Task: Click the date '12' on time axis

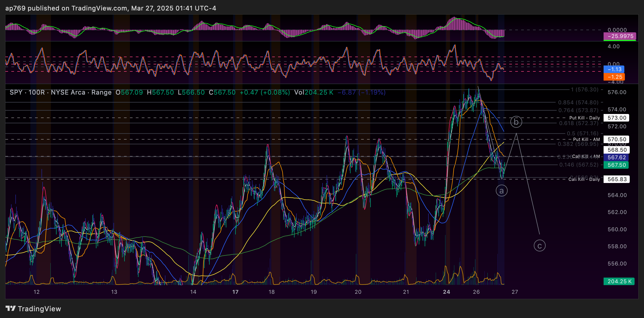Action: point(36,292)
